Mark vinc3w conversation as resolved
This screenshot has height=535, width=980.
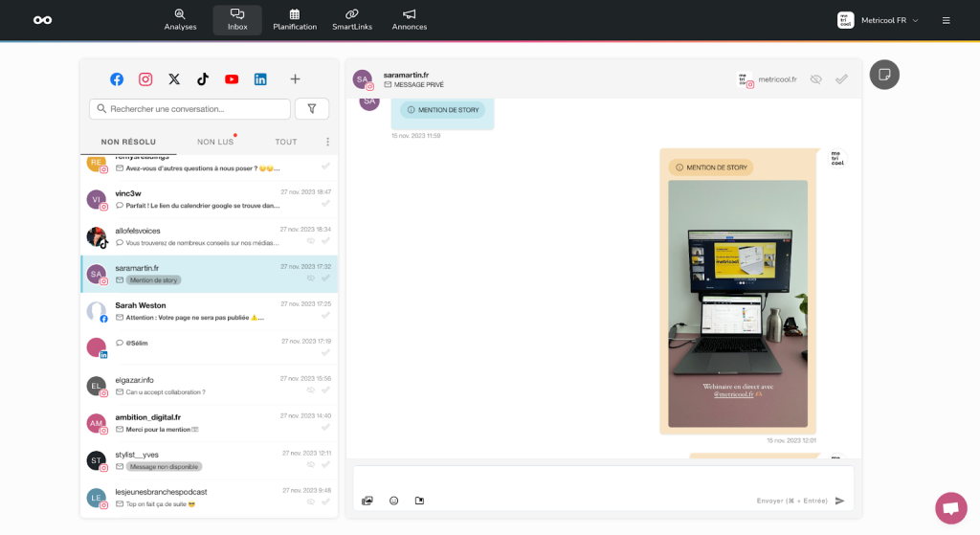click(325, 204)
